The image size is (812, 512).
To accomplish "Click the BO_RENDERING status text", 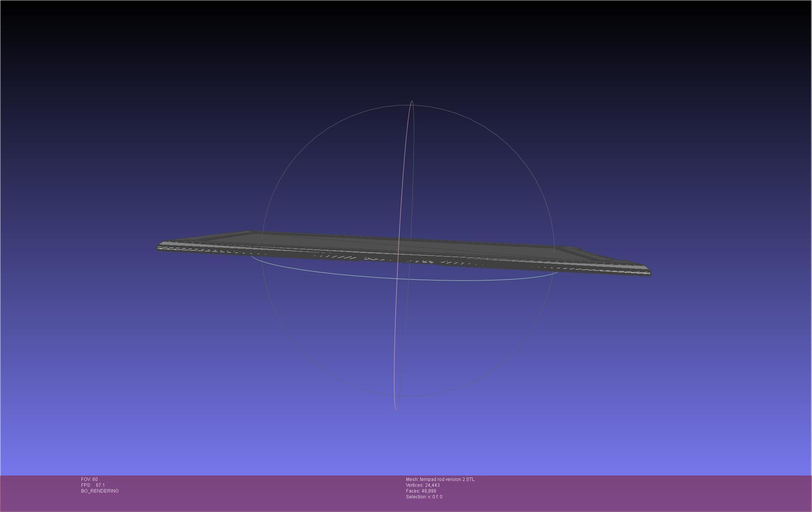I will [x=100, y=491].
